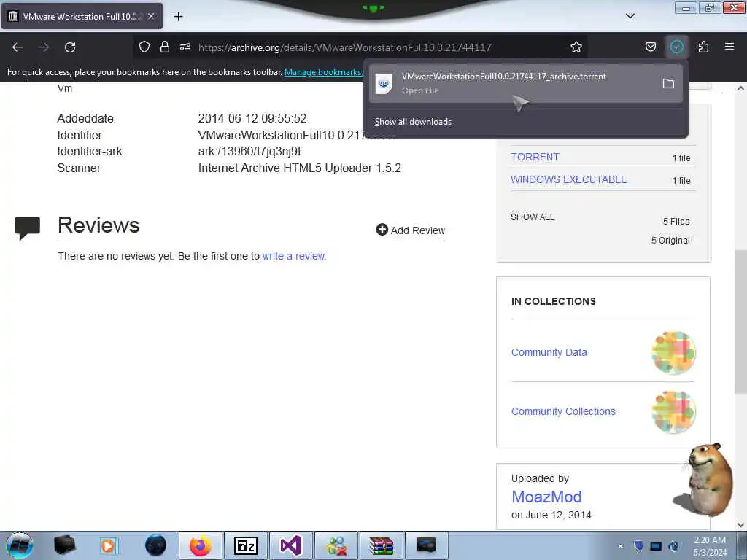Open WinRAR from the taskbar
This screenshot has height=560, width=747.
coord(381,545)
